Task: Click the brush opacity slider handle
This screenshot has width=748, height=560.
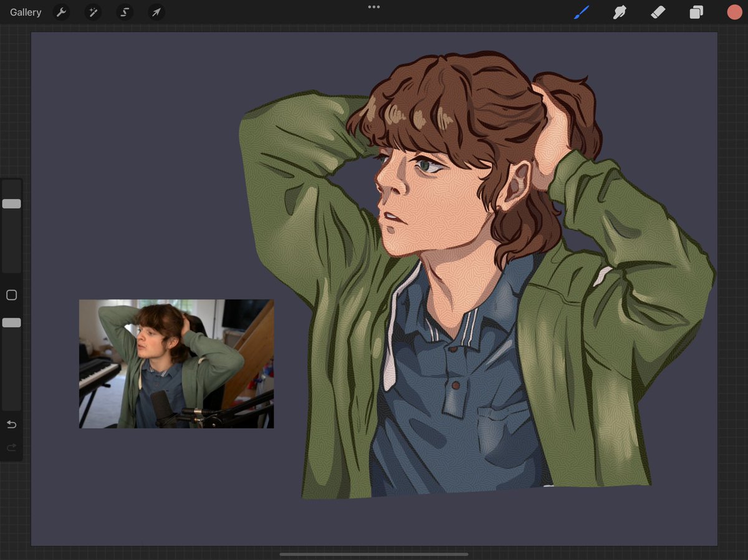Action: point(11,323)
